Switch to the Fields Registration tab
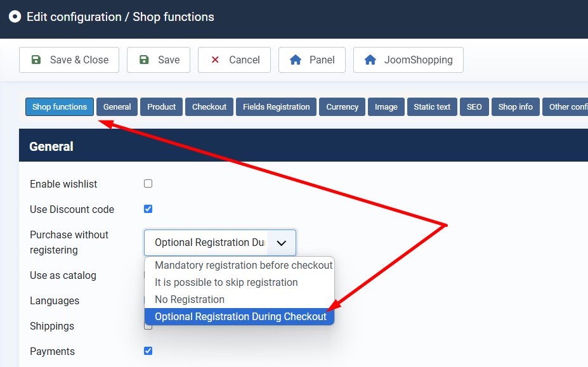 coord(276,106)
